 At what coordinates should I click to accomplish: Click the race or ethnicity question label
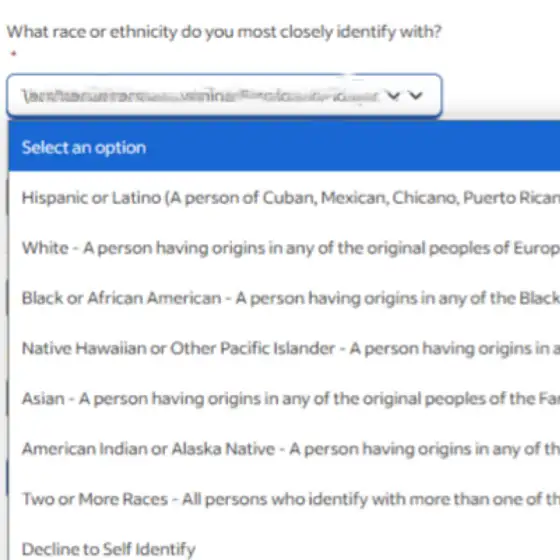(224, 32)
